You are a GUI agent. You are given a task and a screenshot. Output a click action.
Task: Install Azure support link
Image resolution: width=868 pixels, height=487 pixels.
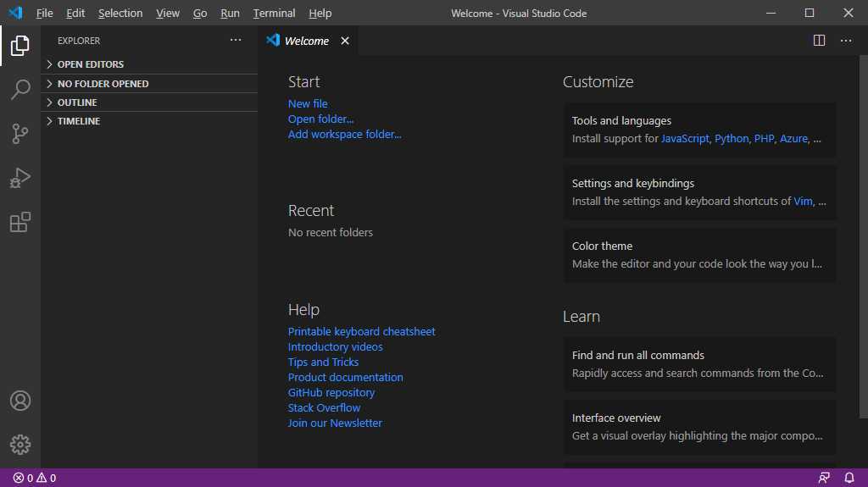click(793, 138)
